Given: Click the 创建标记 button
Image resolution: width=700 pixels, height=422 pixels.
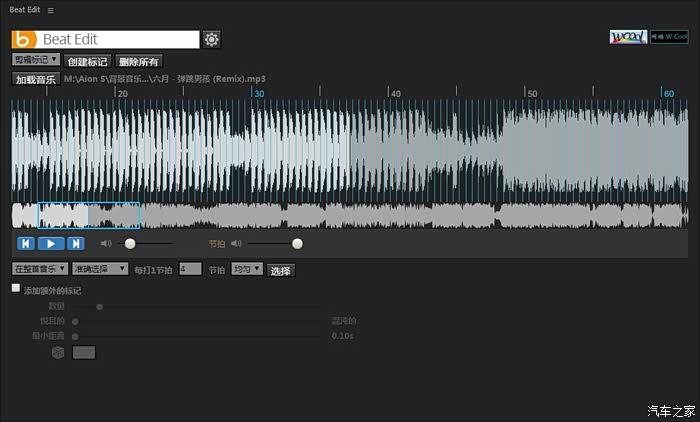Looking at the screenshot, I should [88, 62].
